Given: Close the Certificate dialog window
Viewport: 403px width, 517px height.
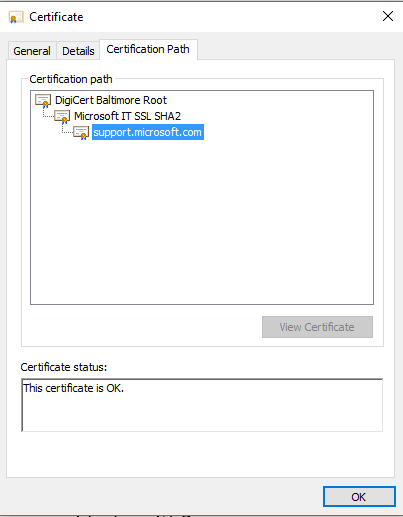Looking at the screenshot, I should coord(388,16).
